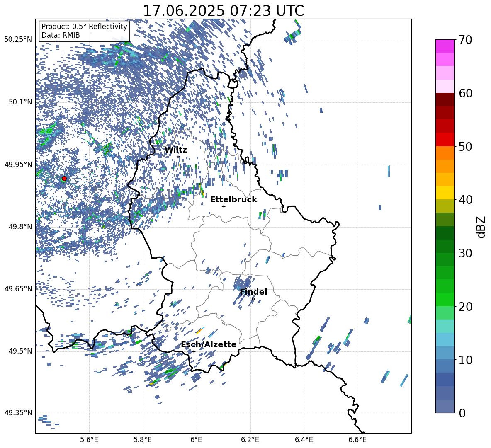Click the 49.35°N latitude label

18,413
